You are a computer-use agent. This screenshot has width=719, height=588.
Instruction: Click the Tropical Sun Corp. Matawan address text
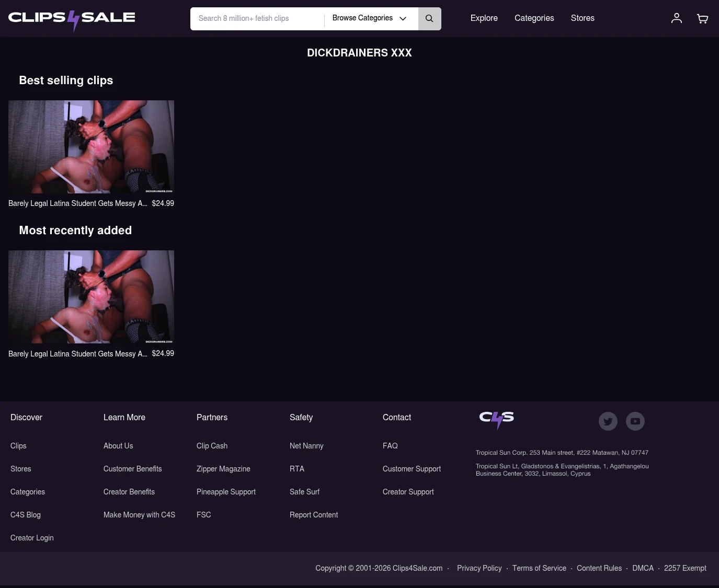562,453
